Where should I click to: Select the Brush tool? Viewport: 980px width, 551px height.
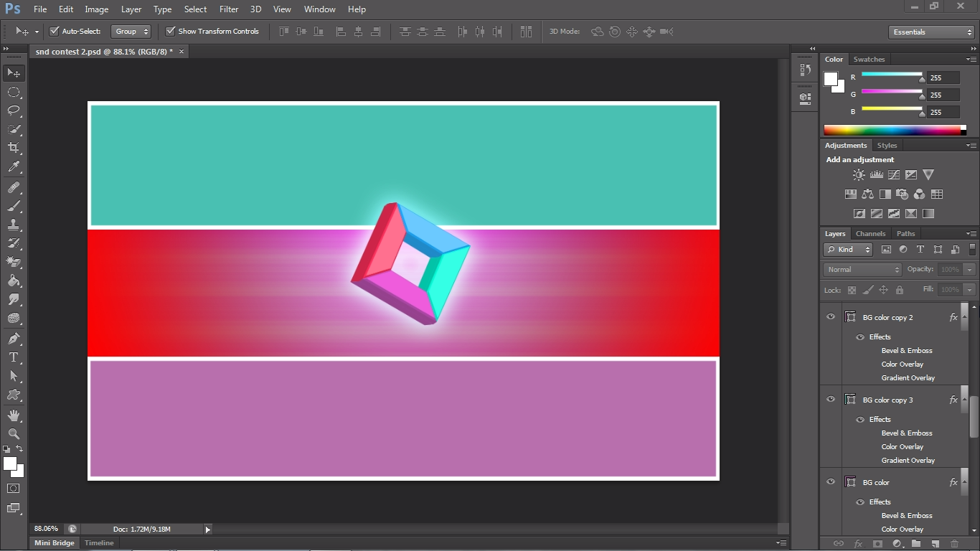(14, 206)
